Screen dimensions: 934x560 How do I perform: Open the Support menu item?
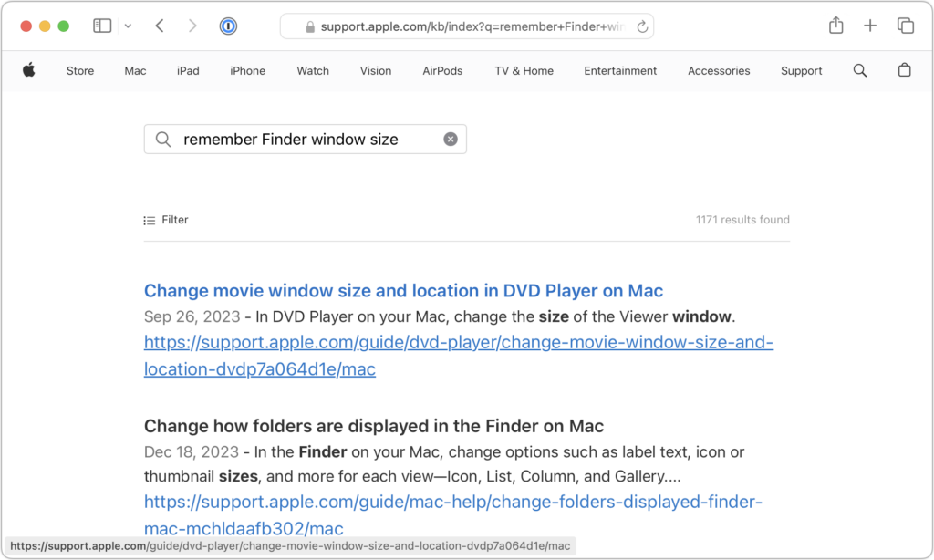(x=801, y=71)
